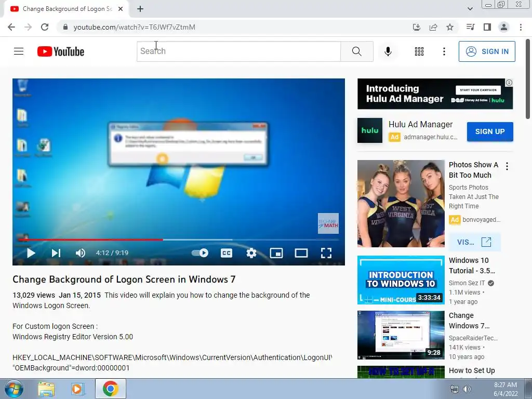This screenshot has height=399, width=532.
Task: Open a new browser tab
Action: (140, 9)
